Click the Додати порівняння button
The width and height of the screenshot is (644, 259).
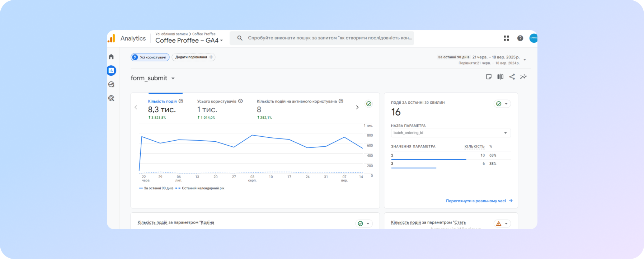pos(193,57)
